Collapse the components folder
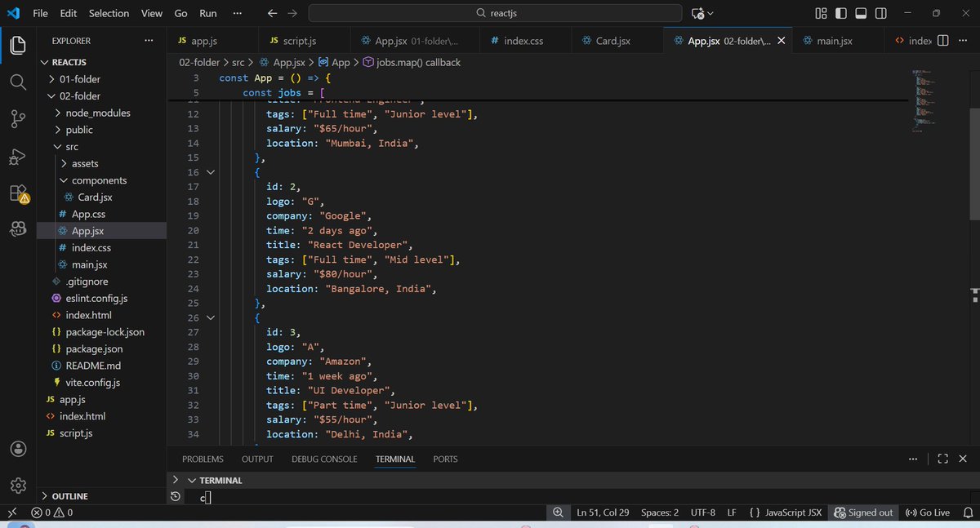The image size is (980, 528). 65,180
